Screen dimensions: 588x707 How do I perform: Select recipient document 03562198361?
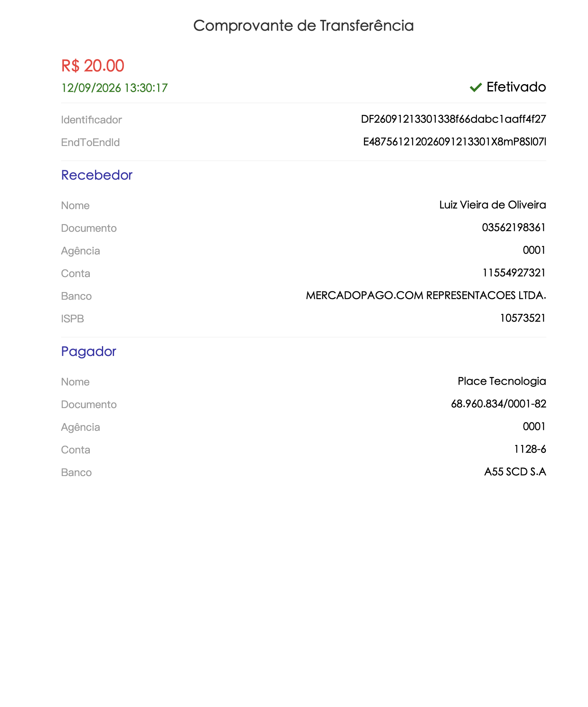coord(514,227)
